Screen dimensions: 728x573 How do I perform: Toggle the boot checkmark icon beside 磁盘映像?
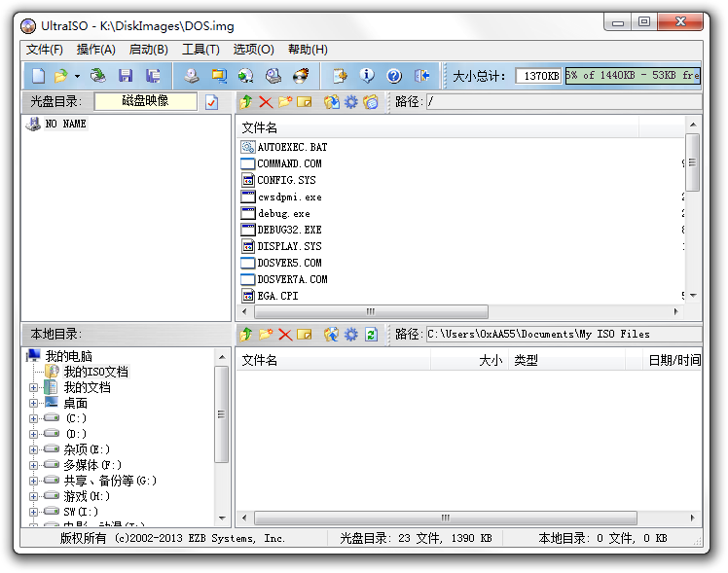pyautogui.click(x=211, y=102)
